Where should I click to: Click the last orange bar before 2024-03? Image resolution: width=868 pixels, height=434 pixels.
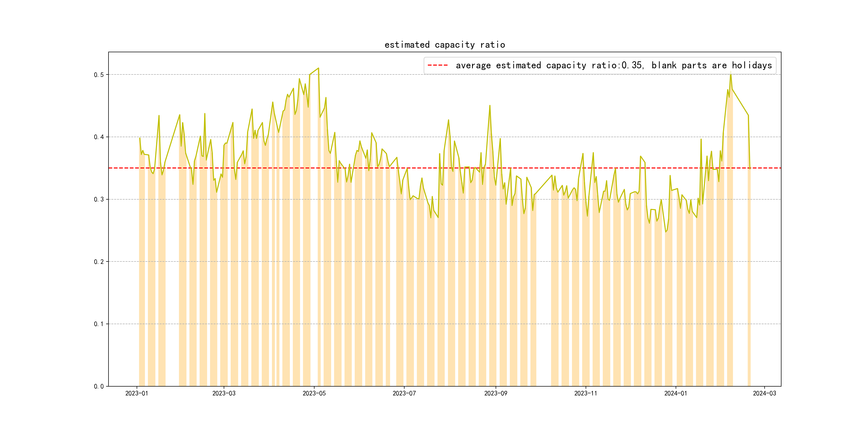click(749, 270)
